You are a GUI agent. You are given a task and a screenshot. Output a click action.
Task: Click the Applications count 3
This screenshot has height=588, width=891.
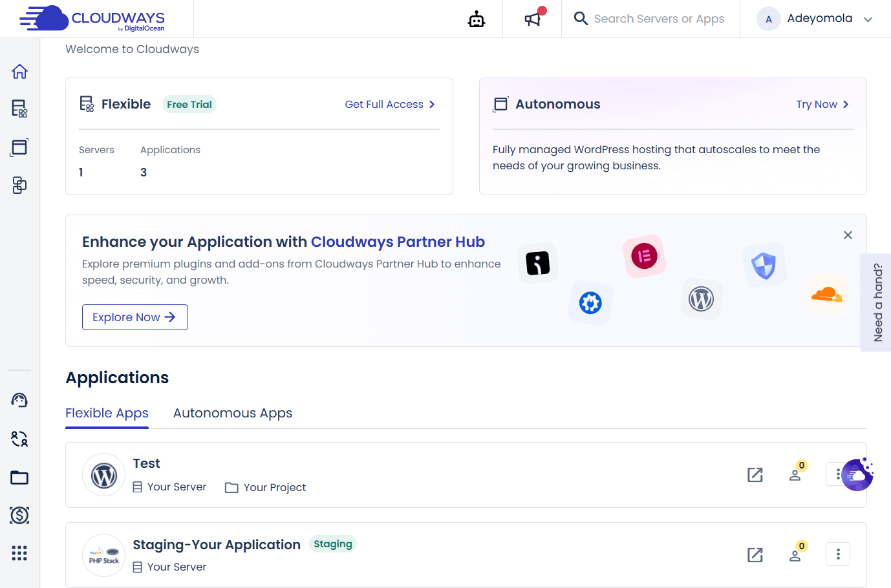click(x=144, y=173)
